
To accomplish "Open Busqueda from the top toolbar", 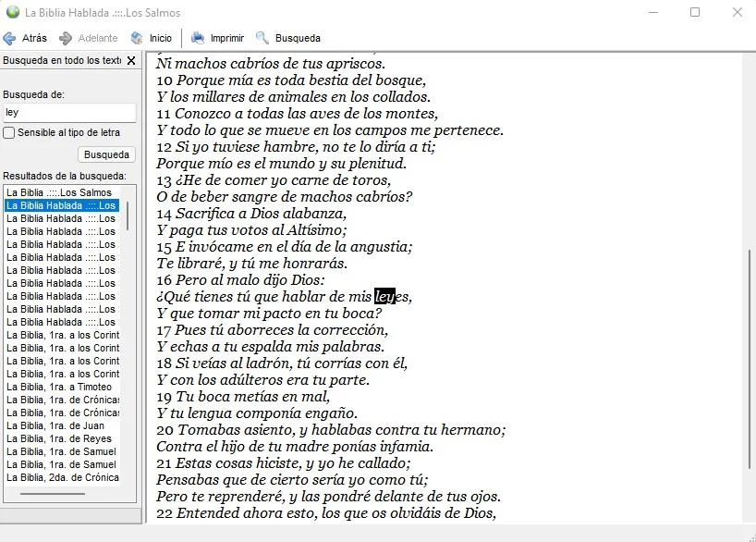I will click(288, 38).
